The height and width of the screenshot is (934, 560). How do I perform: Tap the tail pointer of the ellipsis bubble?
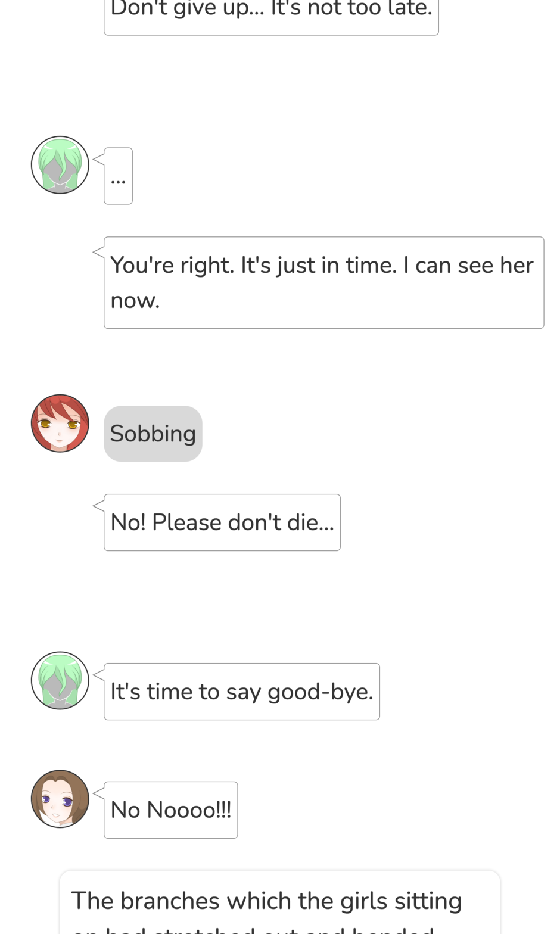[99, 160]
